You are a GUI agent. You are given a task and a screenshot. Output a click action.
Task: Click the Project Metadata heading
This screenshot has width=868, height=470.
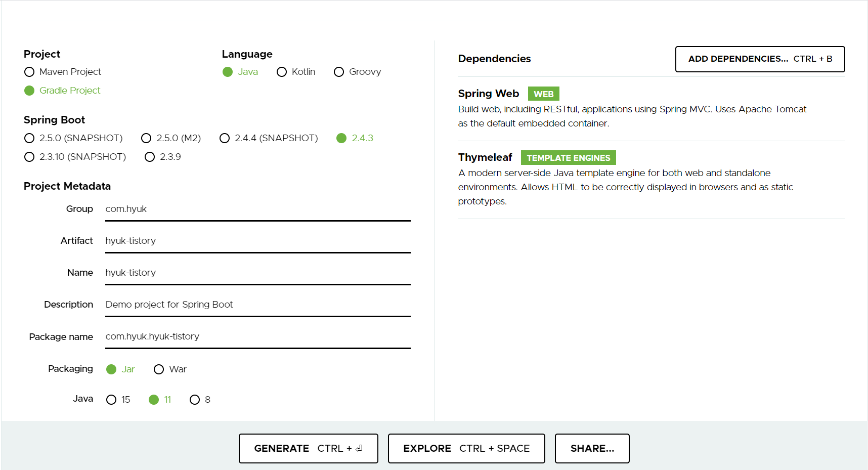point(67,186)
